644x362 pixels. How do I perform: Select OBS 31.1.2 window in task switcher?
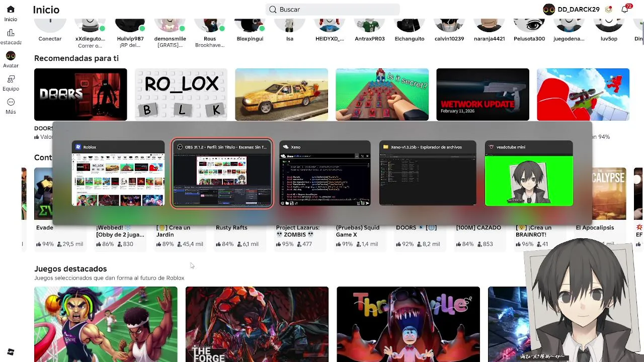coord(222,174)
